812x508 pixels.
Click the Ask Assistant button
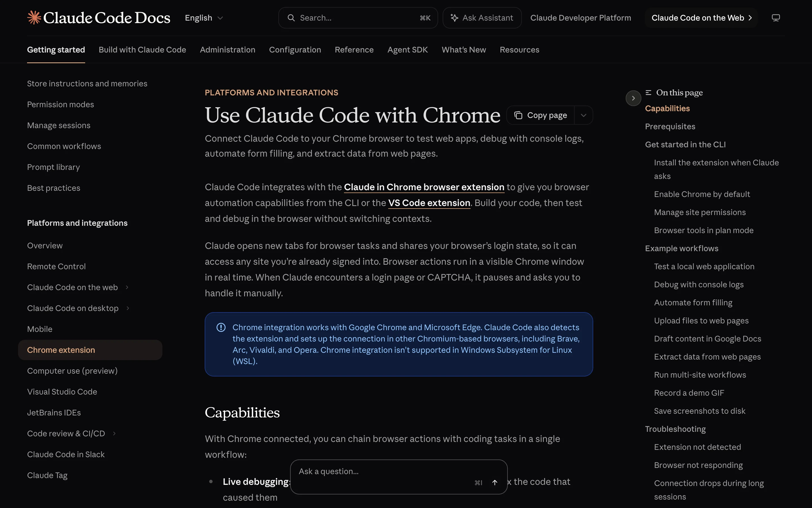pyautogui.click(x=482, y=18)
